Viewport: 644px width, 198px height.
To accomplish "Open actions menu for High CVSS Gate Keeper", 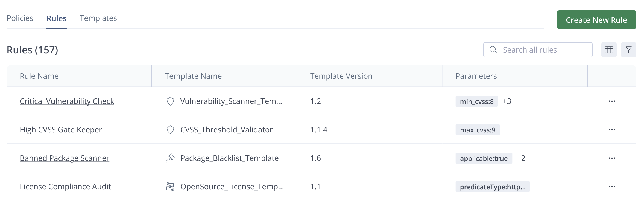I will 612,130.
